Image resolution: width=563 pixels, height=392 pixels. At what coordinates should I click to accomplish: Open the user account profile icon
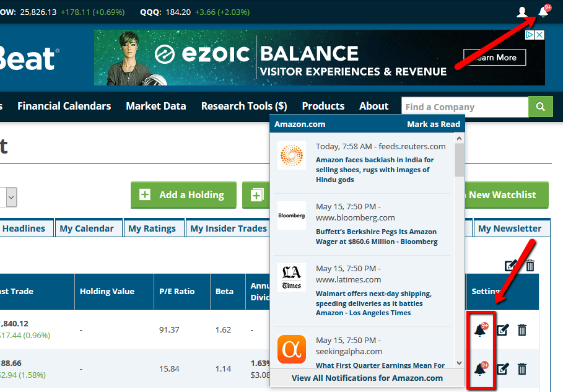pyautogui.click(x=522, y=12)
